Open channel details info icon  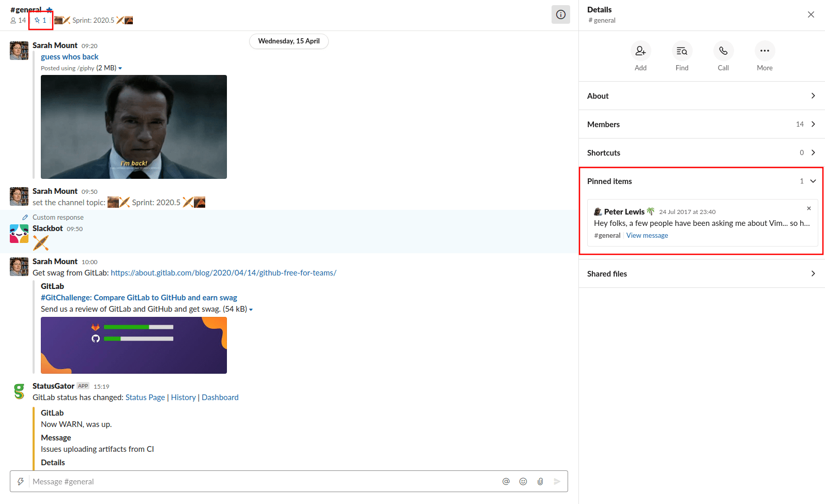click(x=560, y=14)
